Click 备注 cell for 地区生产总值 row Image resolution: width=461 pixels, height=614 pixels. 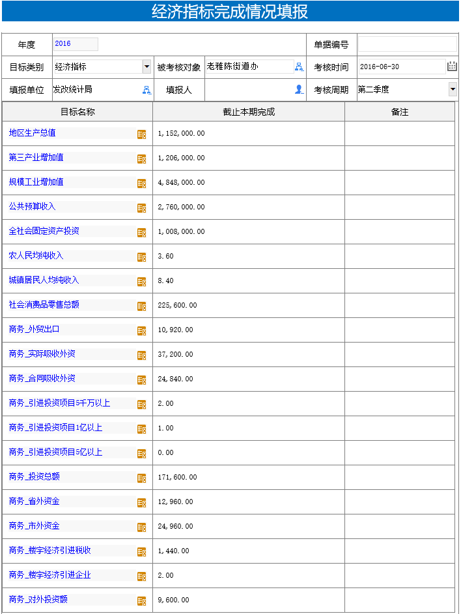point(400,134)
